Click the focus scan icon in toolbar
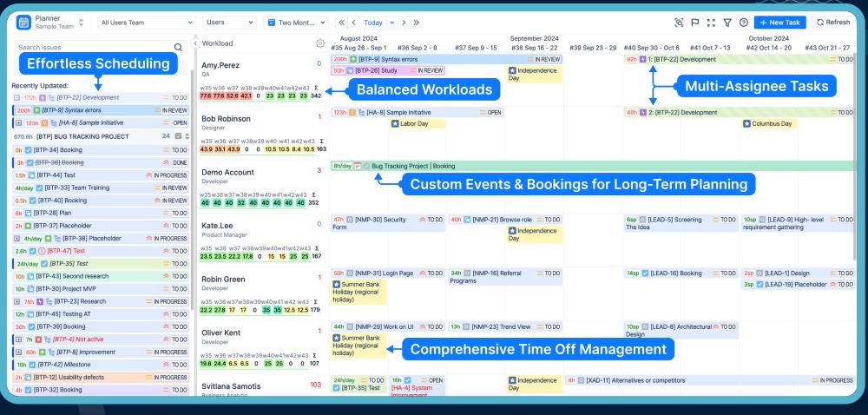This screenshot has height=415, width=868. (x=679, y=23)
